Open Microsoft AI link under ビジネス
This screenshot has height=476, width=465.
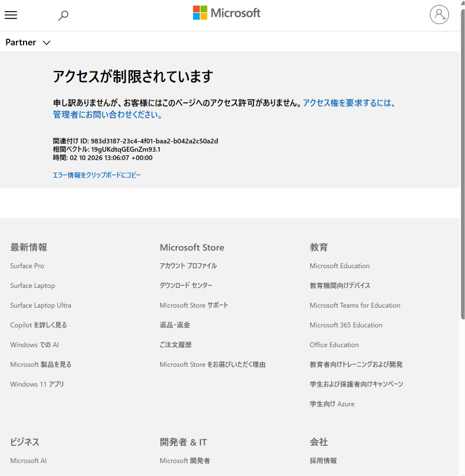28,461
